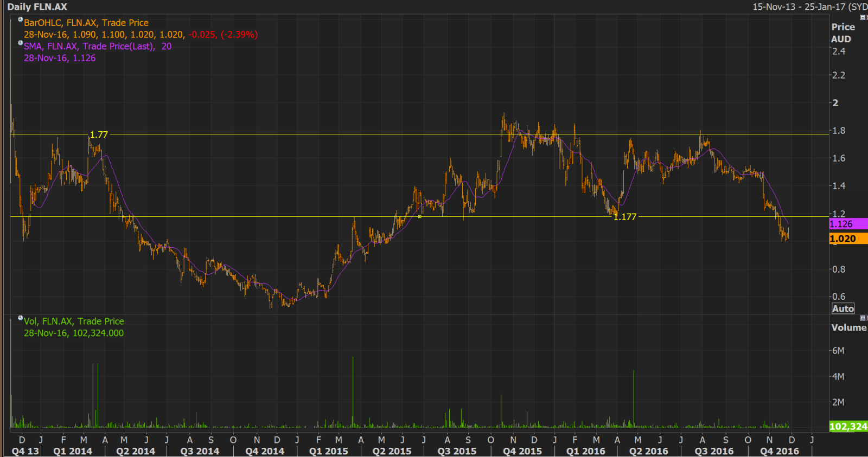868x457 pixels.
Task: Click the OHLC values line showing -0.025 (-2.39%)
Action: coord(141,35)
